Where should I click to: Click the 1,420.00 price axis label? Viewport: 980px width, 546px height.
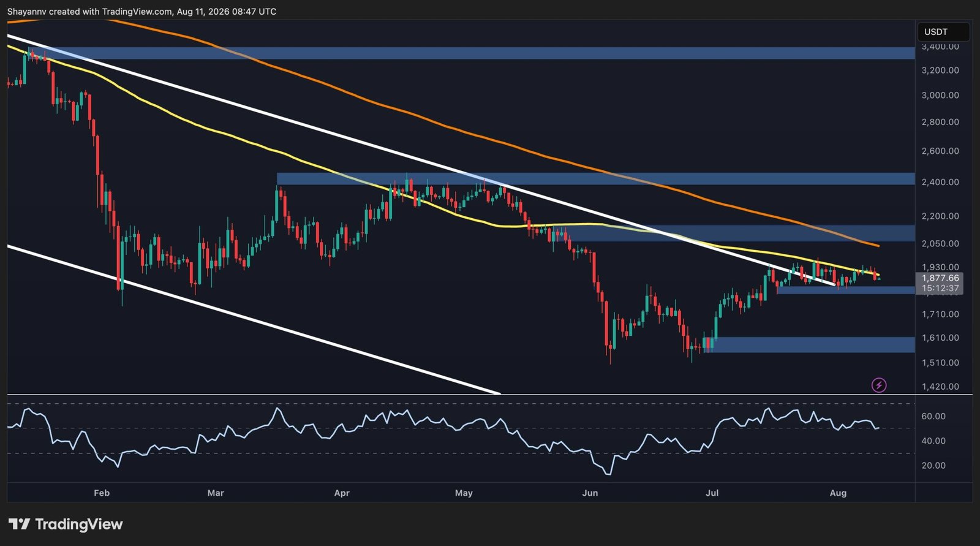940,387
